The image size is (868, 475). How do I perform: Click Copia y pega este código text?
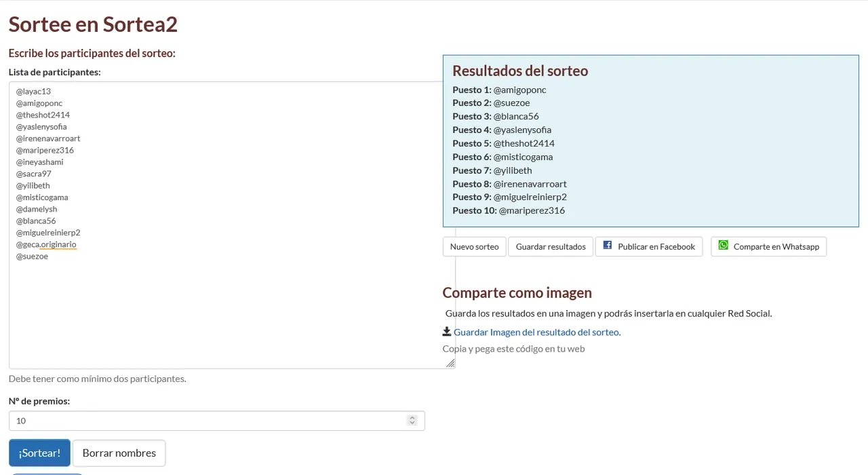pos(513,349)
